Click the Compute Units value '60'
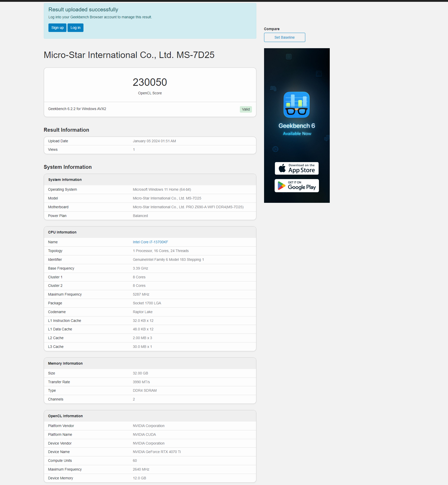The width and height of the screenshot is (448, 485). pos(135,461)
